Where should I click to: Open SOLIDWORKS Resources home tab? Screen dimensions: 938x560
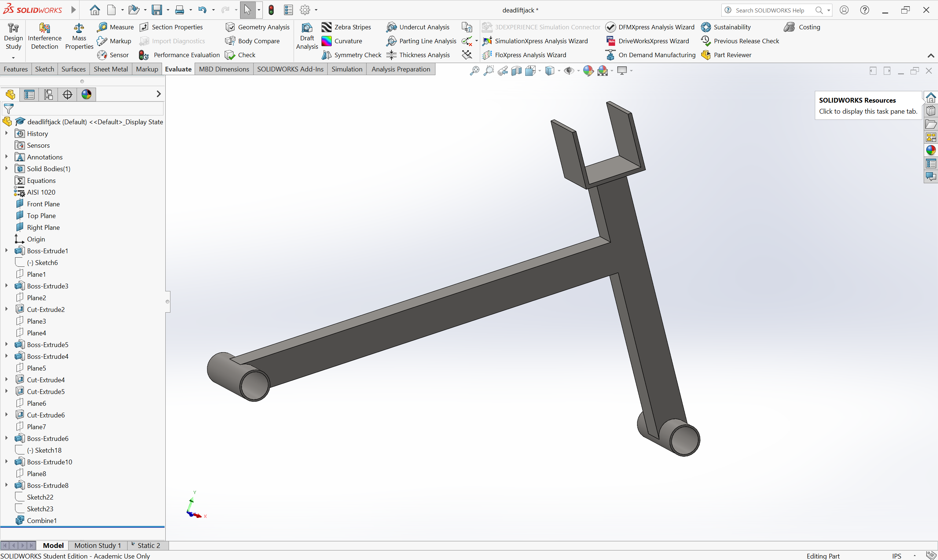coord(931,98)
